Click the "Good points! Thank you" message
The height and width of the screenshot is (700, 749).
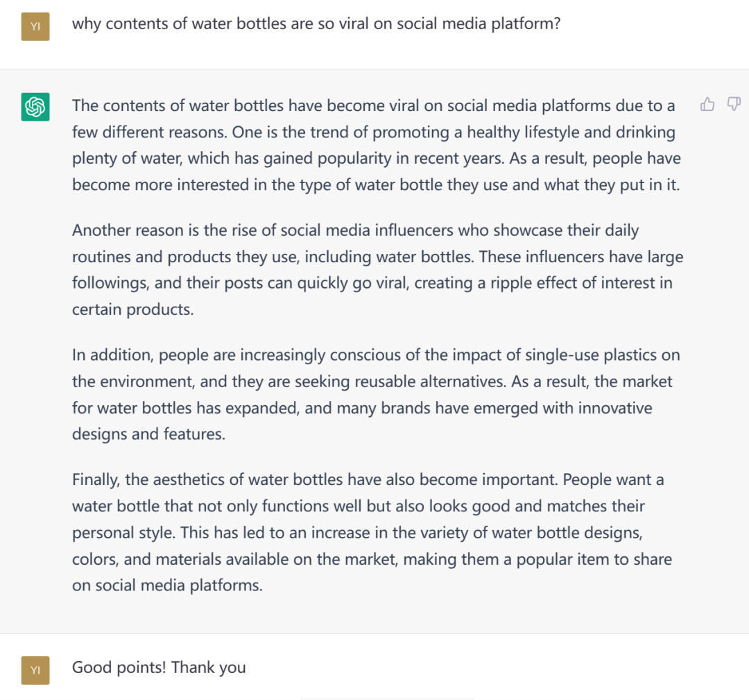(x=159, y=667)
